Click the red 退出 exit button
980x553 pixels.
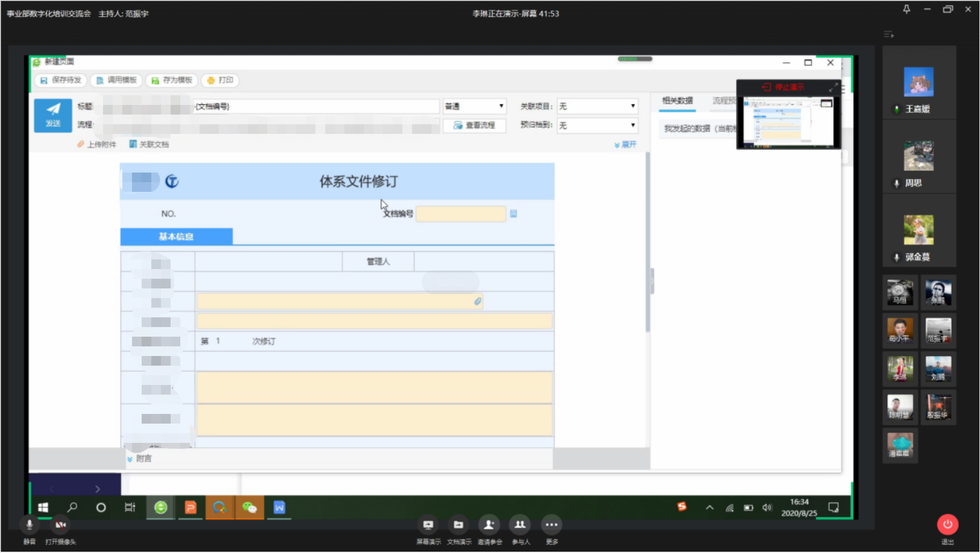tap(947, 525)
